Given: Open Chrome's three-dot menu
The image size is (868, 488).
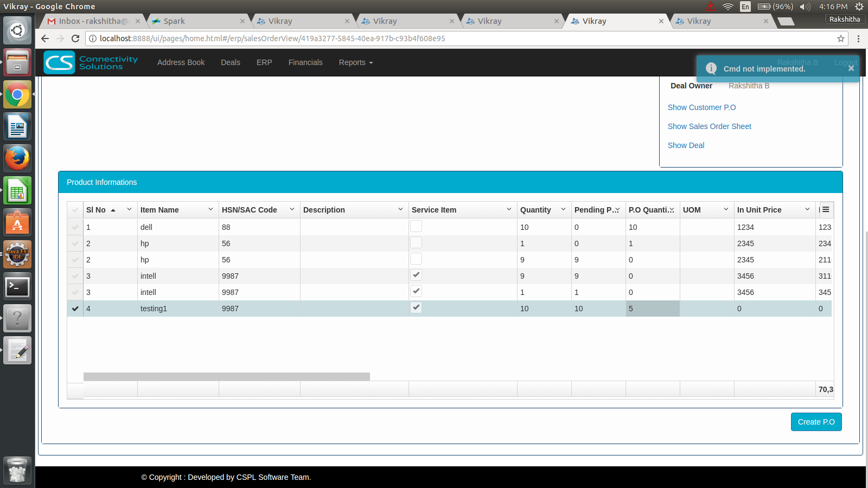Looking at the screenshot, I should pos(858,38).
